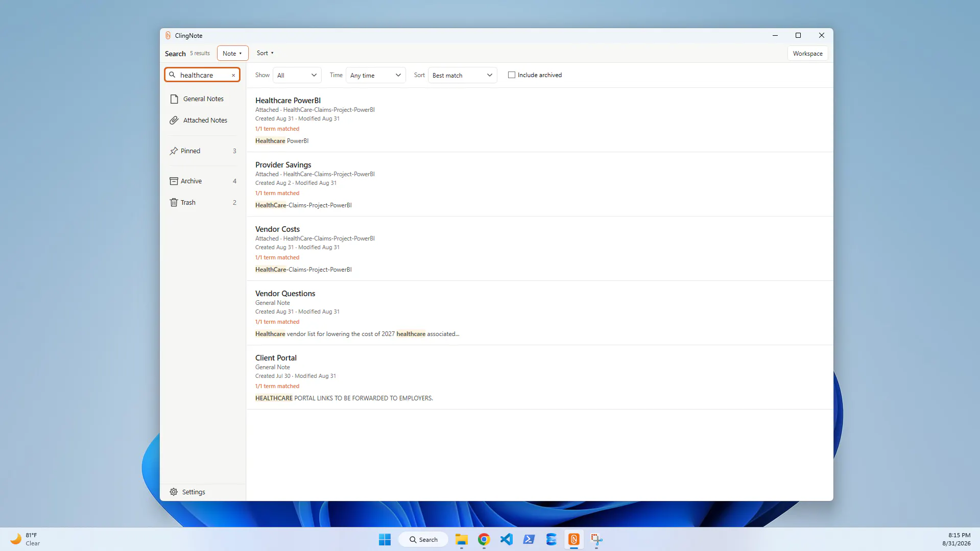This screenshot has height=551, width=980.
Task: Click the taskbar Search box
Action: click(x=423, y=540)
